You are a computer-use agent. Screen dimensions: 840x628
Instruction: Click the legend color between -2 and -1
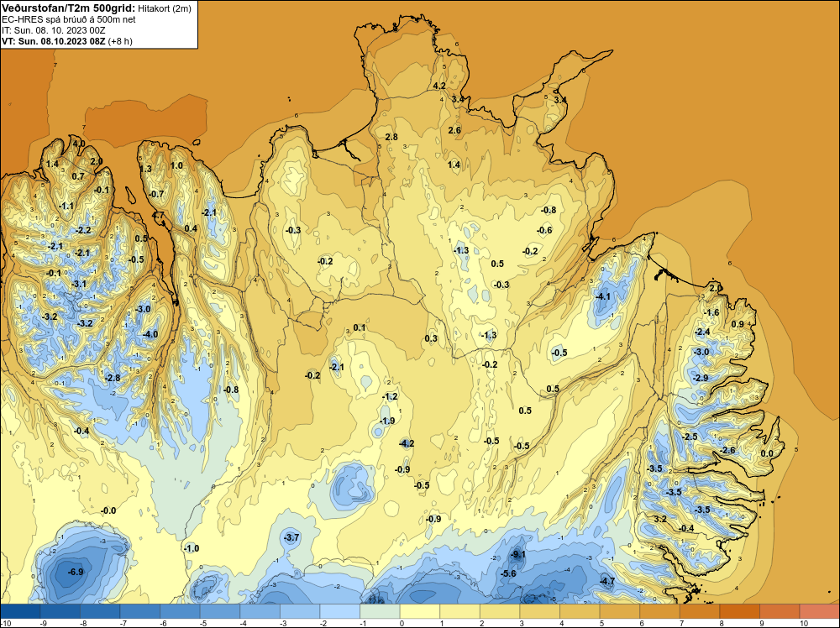(340, 611)
